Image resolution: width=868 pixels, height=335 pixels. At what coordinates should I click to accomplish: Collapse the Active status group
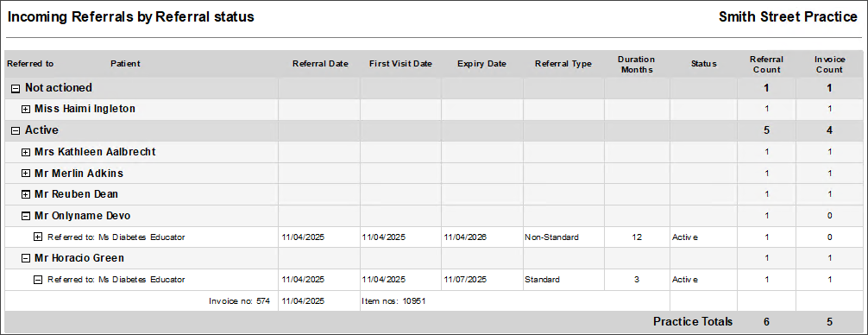pos(16,130)
